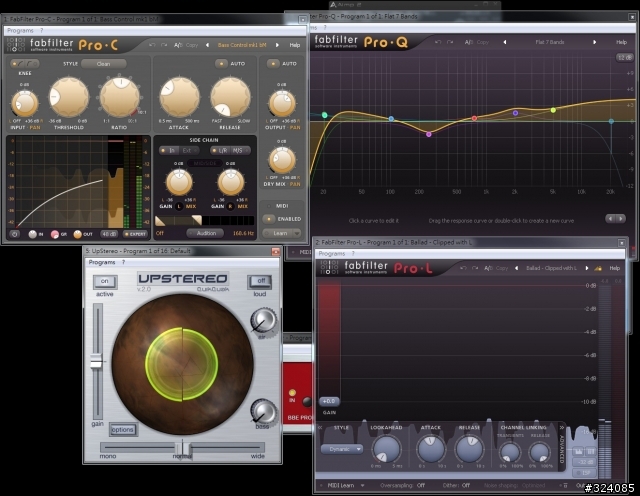The image size is (640, 496).
Task: Go to next preset in Pro-L
Action: 587,268
